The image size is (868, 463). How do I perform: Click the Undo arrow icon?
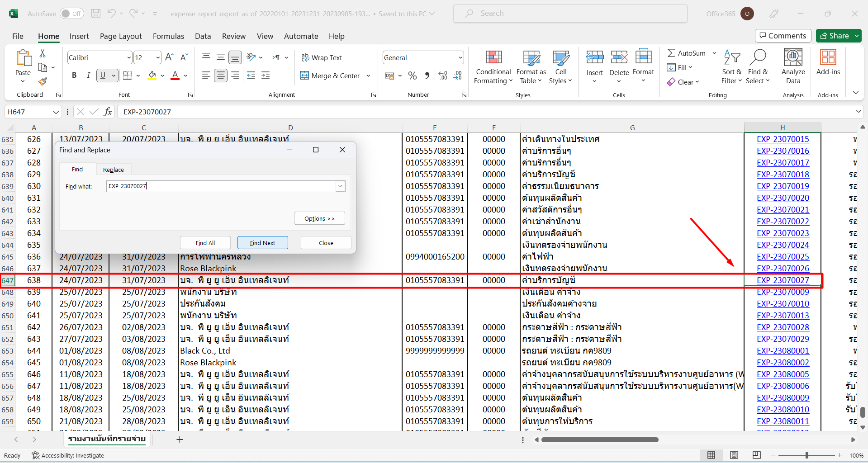coord(111,14)
